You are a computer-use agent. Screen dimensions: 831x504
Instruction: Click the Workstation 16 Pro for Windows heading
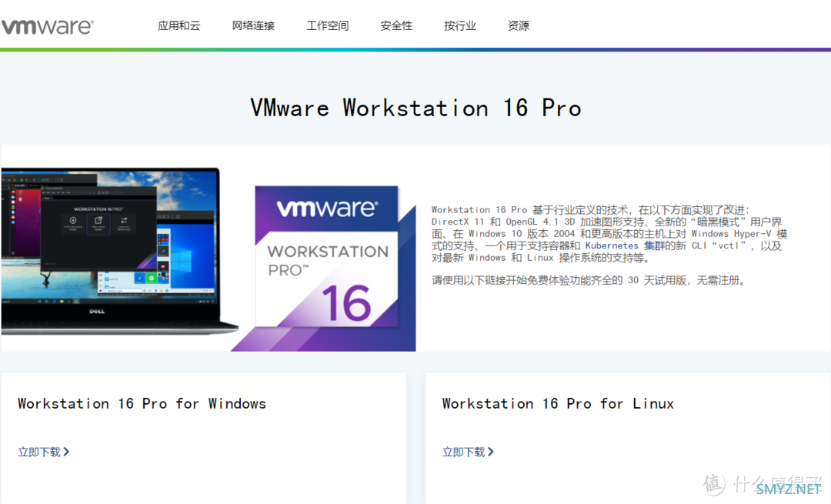[x=142, y=404]
